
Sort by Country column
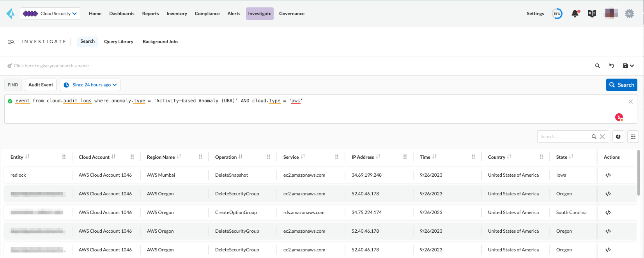pyautogui.click(x=509, y=157)
